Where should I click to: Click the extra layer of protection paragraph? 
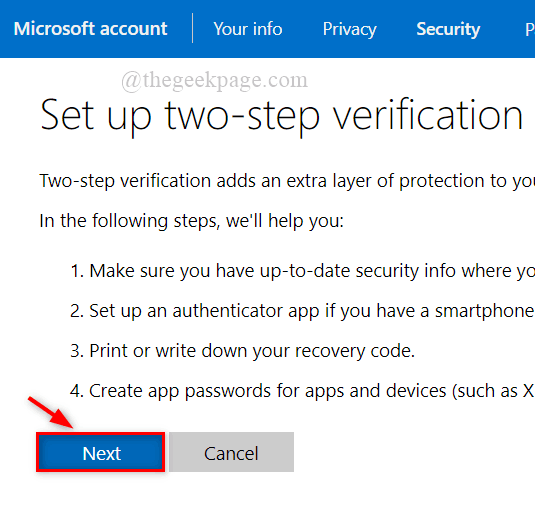[x=287, y=181]
